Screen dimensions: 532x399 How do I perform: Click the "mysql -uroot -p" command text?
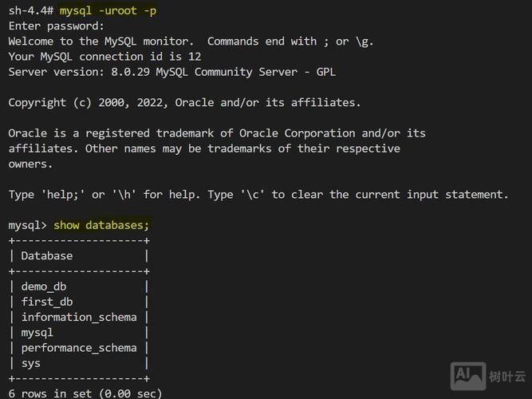point(108,10)
